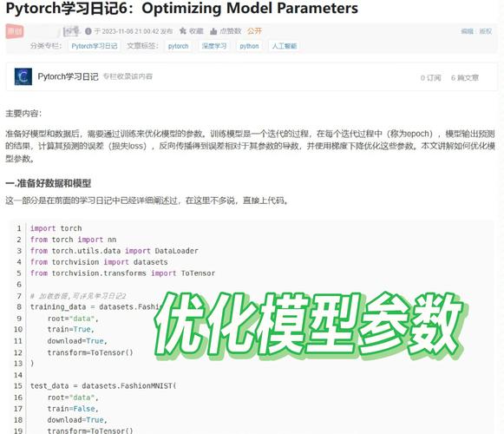Open the python article tag
504x434 pixels.
click(x=249, y=46)
